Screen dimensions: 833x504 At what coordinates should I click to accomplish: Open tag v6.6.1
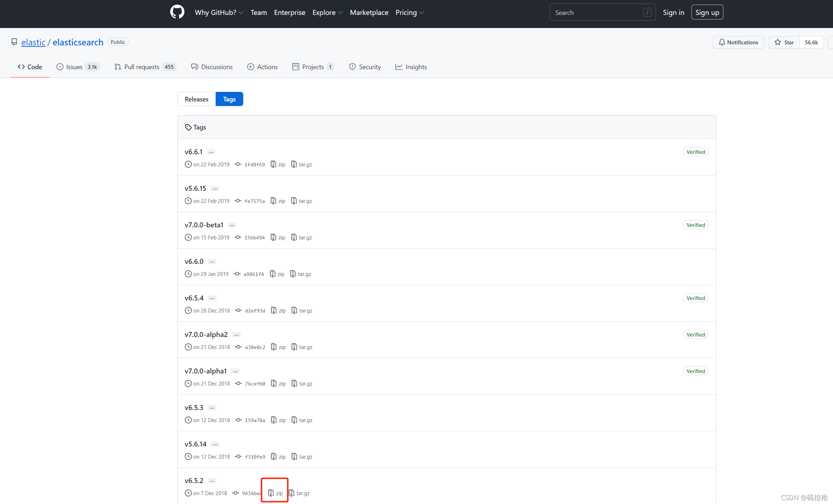194,152
